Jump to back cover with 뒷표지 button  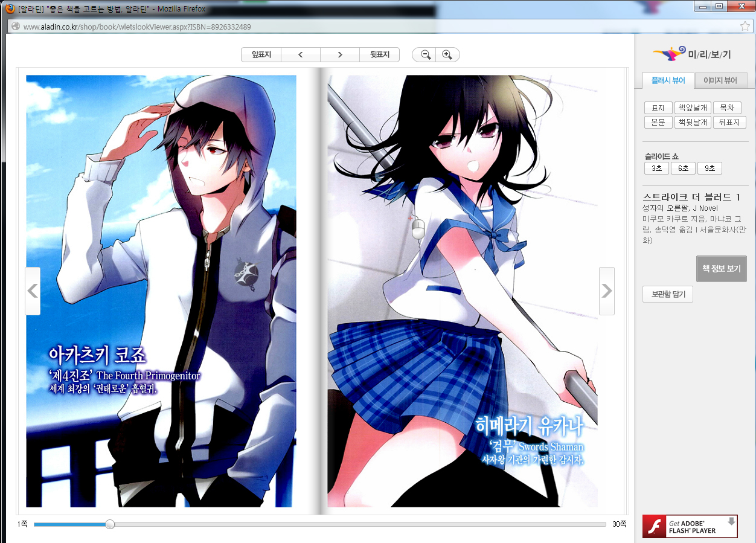[379, 55]
